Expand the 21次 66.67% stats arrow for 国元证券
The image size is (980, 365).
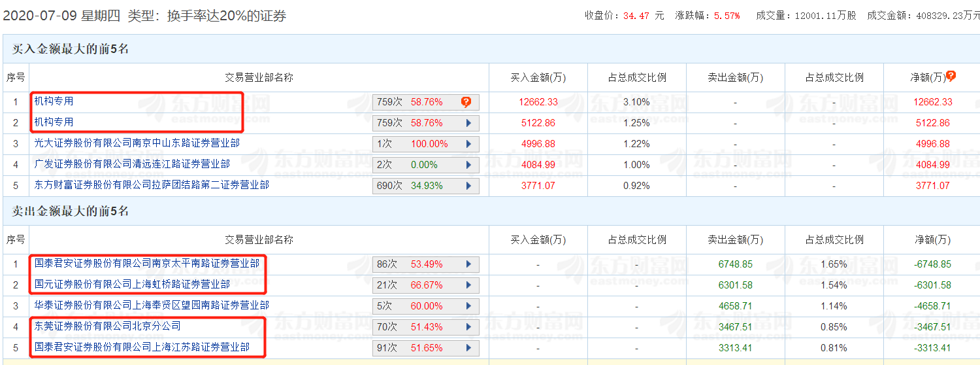click(x=468, y=285)
